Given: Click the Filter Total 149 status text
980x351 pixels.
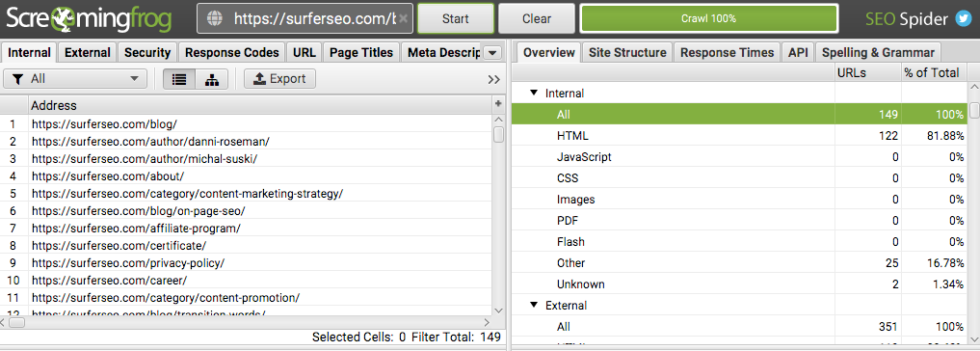Looking at the screenshot, I should tap(456, 337).
